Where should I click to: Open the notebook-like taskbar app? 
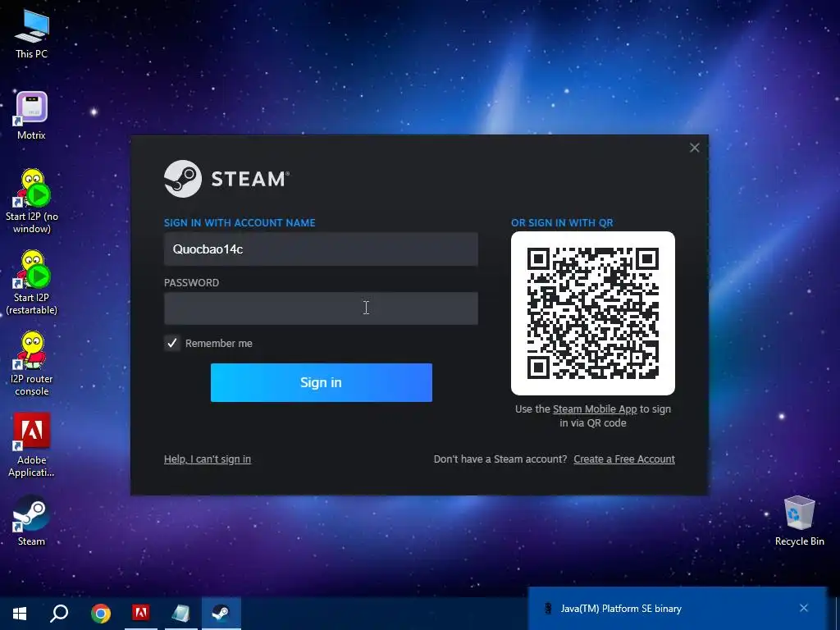coord(180,614)
